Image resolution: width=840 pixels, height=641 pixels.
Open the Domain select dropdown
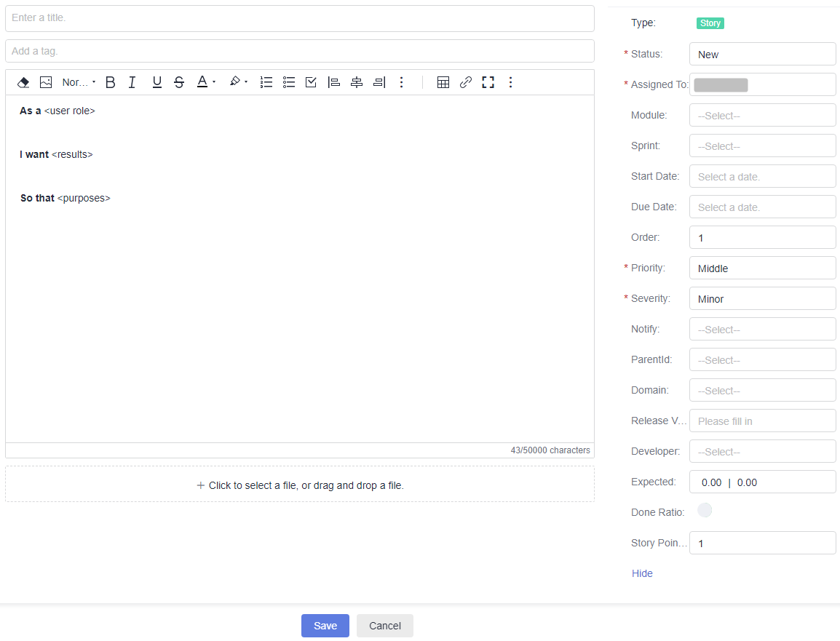tap(762, 390)
